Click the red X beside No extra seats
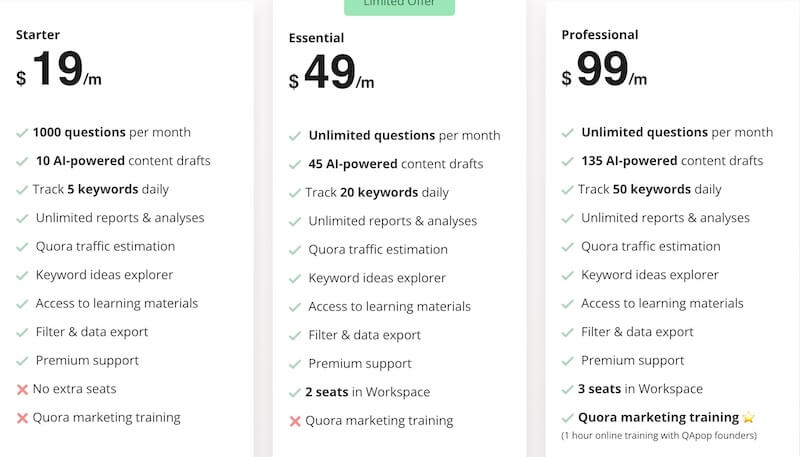800x457 pixels. [x=22, y=390]
